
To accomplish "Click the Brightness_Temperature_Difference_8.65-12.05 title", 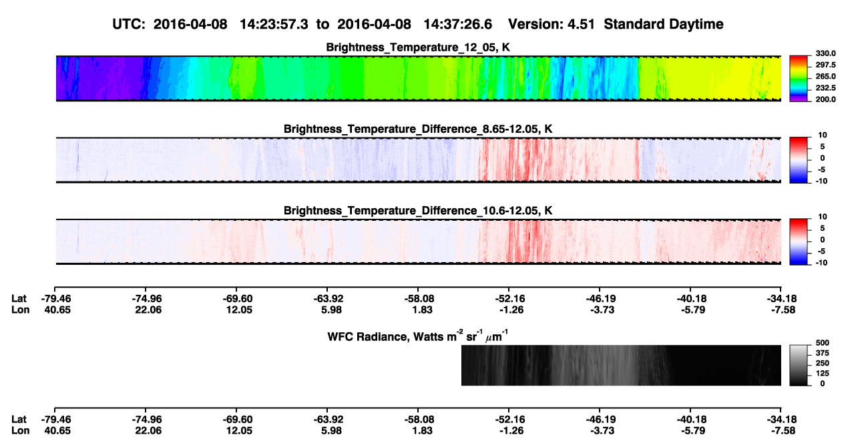I will (x=418, y=129).
